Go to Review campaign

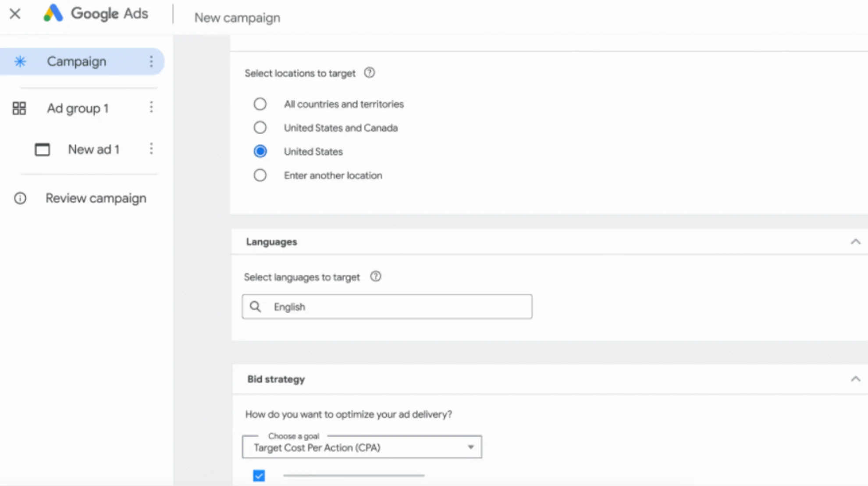pos(96,198)
